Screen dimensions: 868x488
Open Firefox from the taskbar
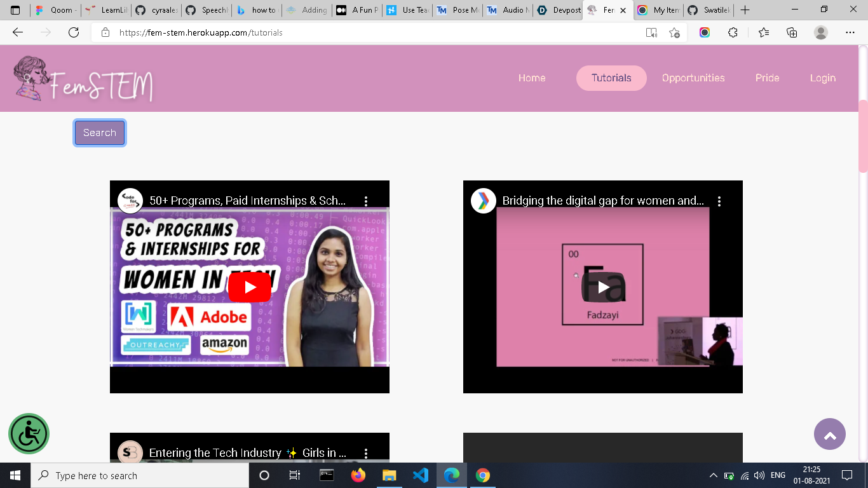pos(358,475)
